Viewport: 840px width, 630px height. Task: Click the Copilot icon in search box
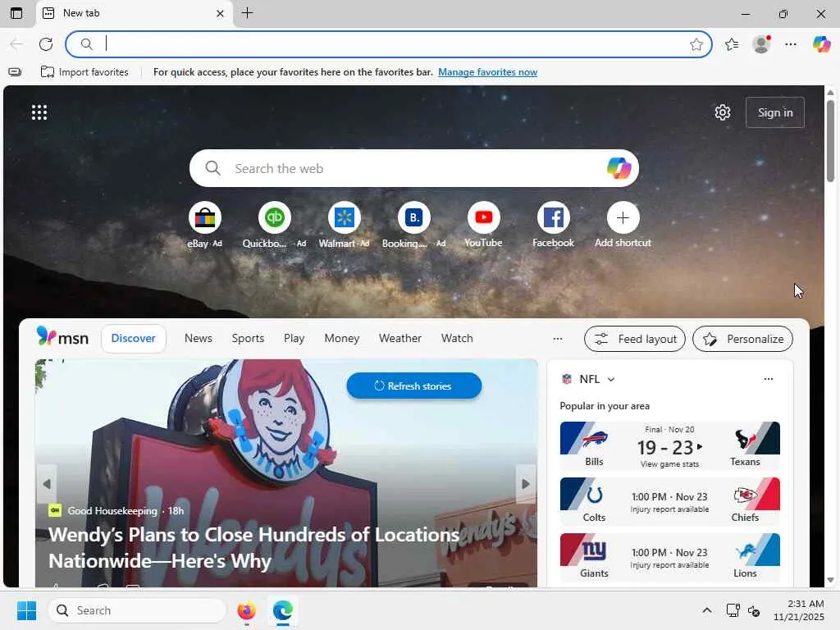(x=619, y=168)
